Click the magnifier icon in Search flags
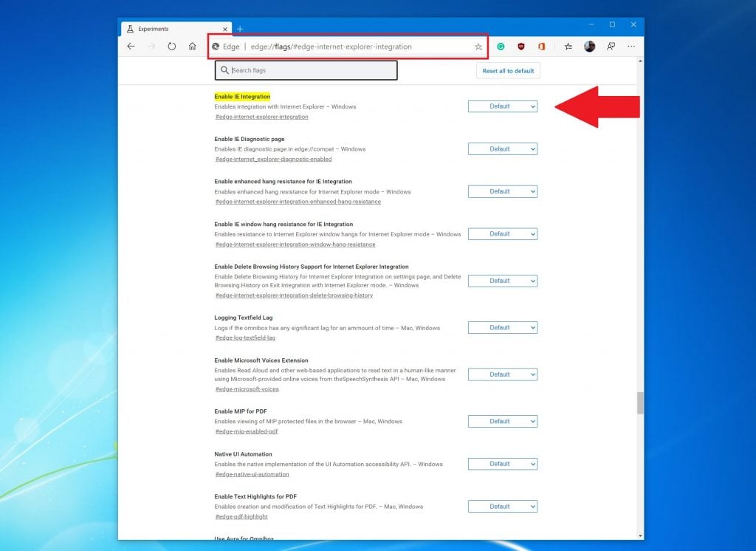The width and height of the screenshot is (756, 551). pos(224,70)
